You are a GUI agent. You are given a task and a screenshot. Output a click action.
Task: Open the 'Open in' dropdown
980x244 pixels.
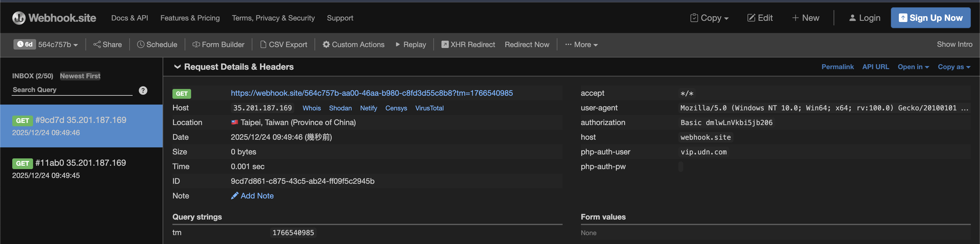(913, 67)
